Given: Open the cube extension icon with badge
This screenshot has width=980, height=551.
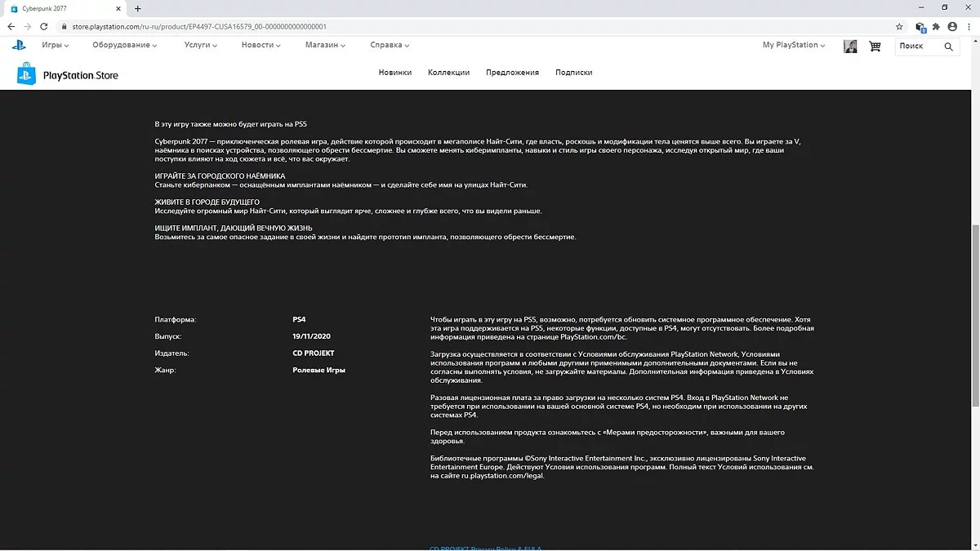Looking at the screenshot, I should click(x=920, y=27).
